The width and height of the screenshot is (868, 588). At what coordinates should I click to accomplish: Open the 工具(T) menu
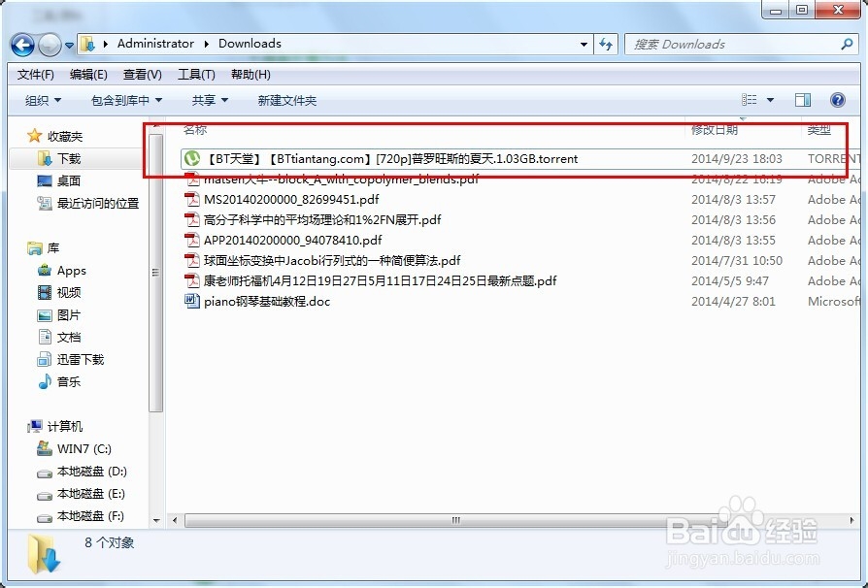196,74
